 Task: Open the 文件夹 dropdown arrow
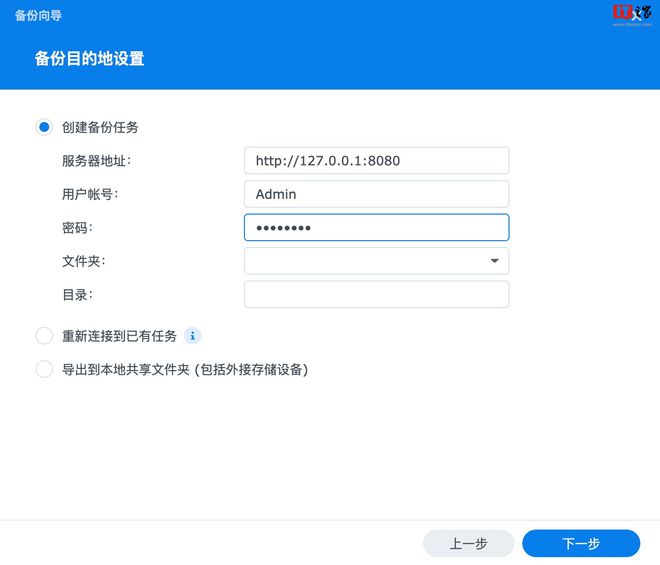(495, 261)
